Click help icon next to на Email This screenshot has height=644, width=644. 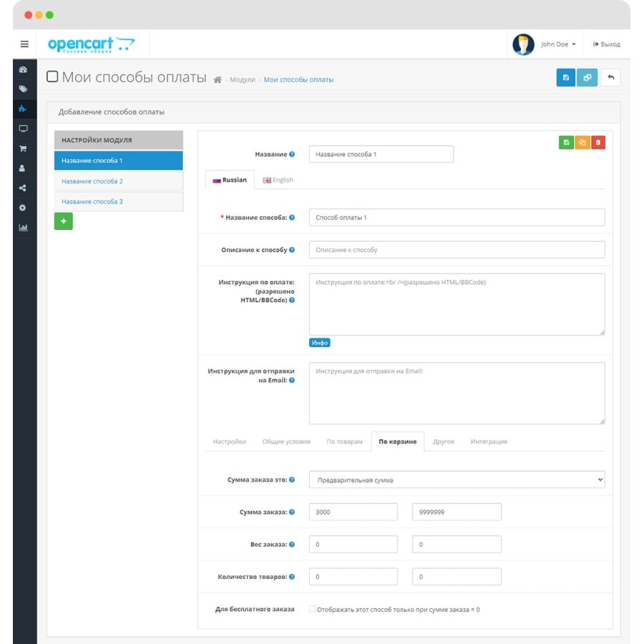292,381
